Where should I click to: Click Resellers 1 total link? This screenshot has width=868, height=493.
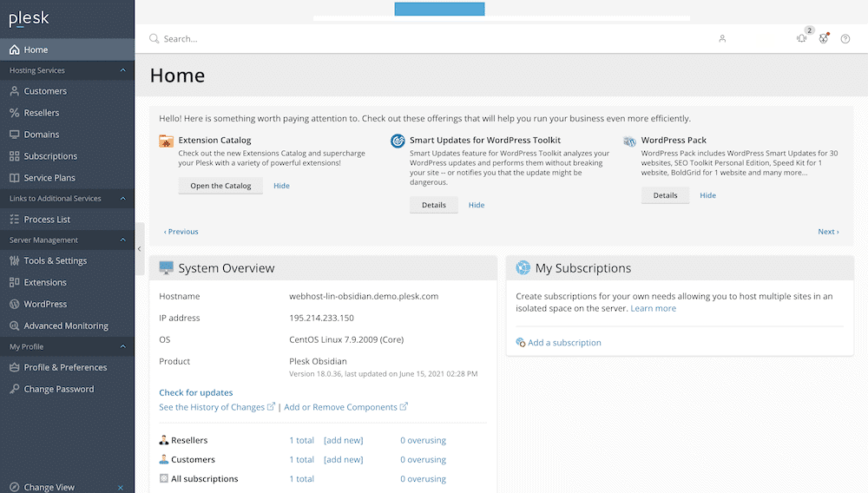(302, 440)
